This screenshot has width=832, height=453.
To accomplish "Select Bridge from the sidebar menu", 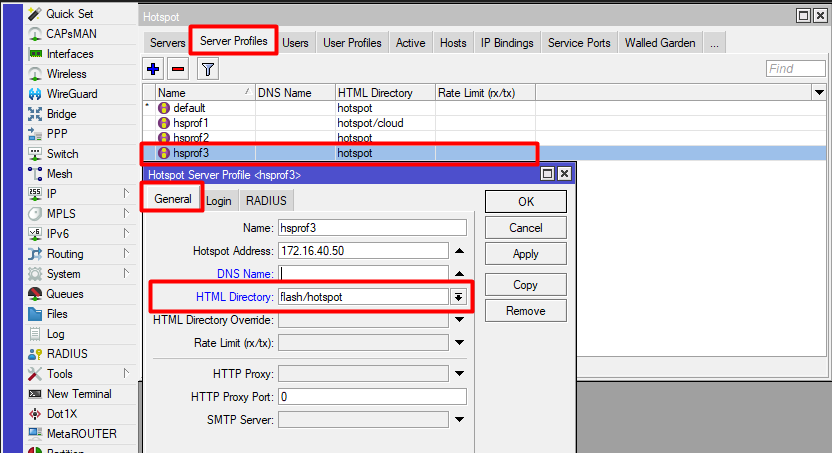I will click(x=61, y=114).
